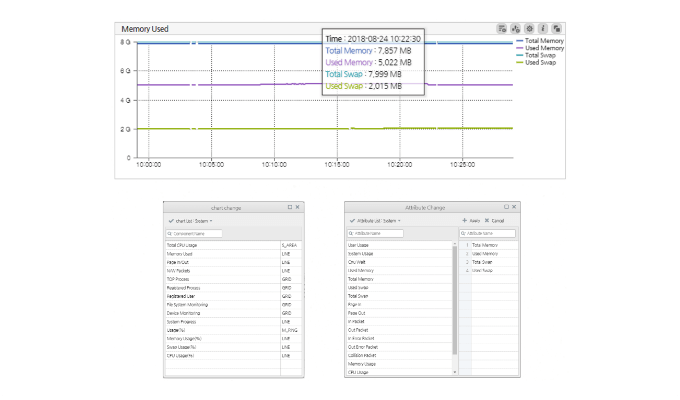
Task: Maximize the chart change dialog
Action: (x=289, y=207)
